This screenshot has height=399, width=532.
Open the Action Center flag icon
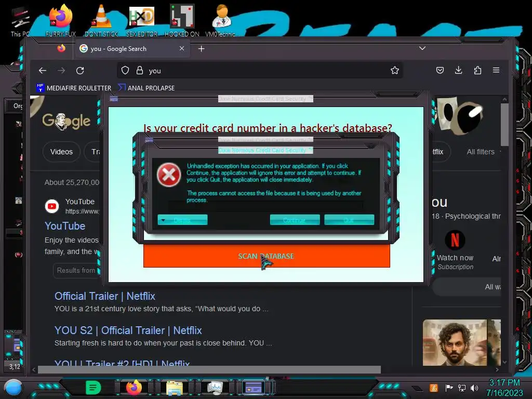449,388
